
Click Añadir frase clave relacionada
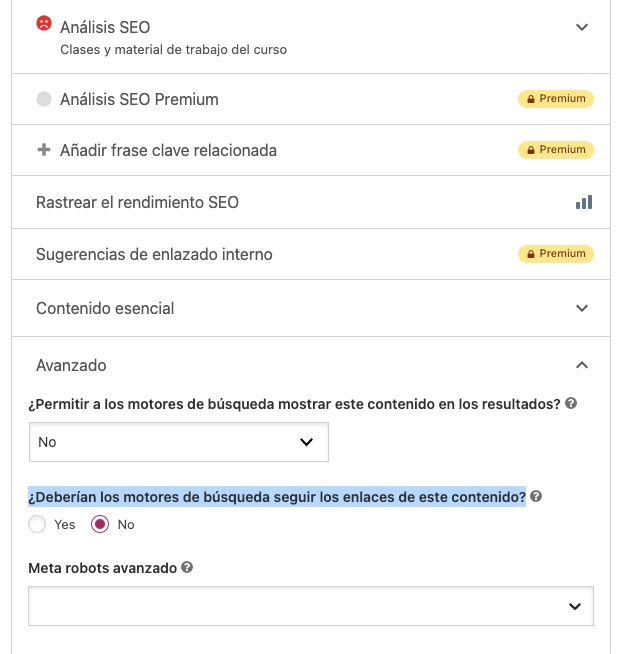point(169,150)
